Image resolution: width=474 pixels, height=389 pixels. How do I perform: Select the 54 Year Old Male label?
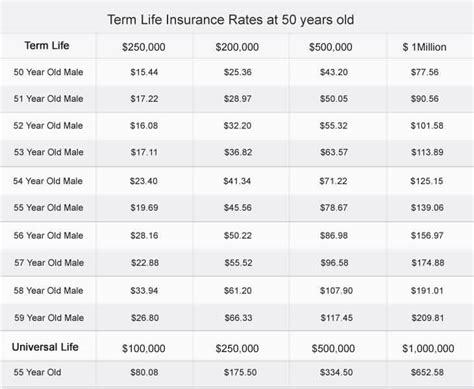[48, 181]
